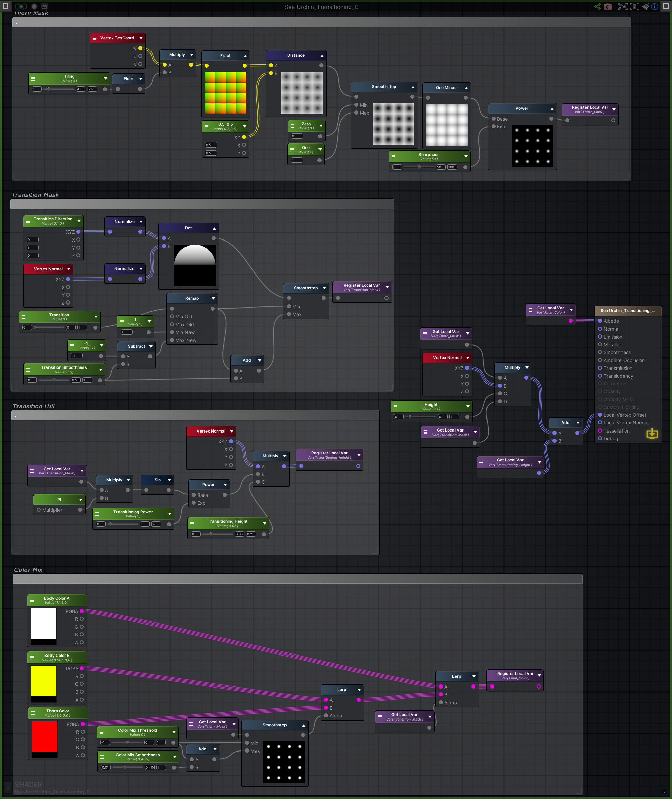Viewport: 672px width, 799px height.
Task: Select the Min Old radio on the Remap node
Action: pyautogui.click(x=172, y=316)
